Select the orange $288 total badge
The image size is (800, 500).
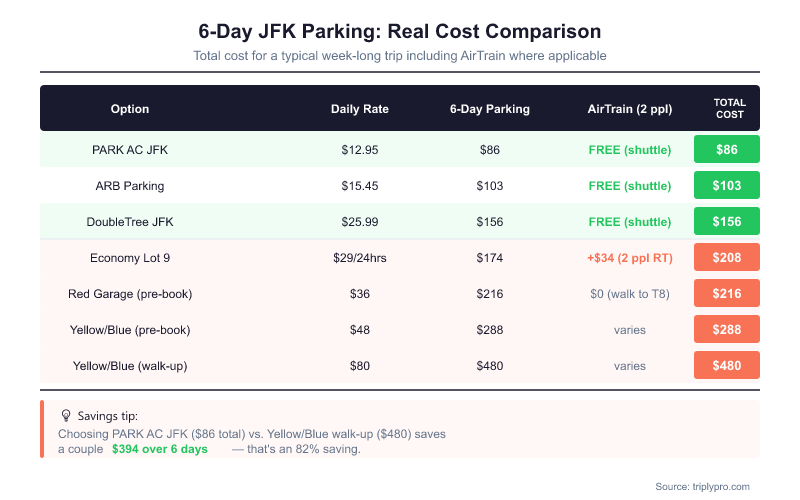[727, 329]
